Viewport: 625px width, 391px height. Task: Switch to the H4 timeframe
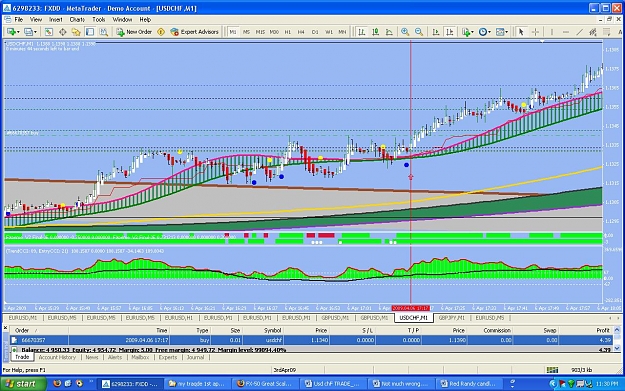301,32
